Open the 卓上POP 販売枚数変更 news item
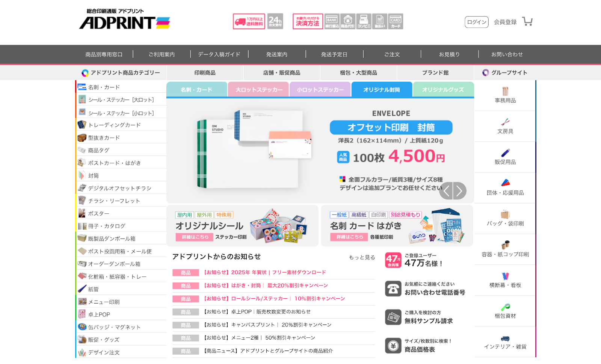The width and height of the screenshot is (601, 364). pyautogui.click(x=257, y=312)
